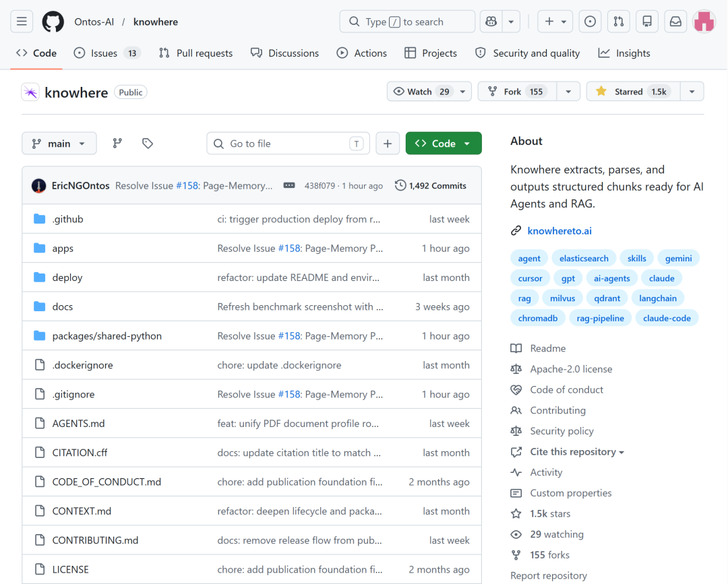728x584 pixels.
Task: Open packages/shared-python folder
Action: tap(107, 336)
